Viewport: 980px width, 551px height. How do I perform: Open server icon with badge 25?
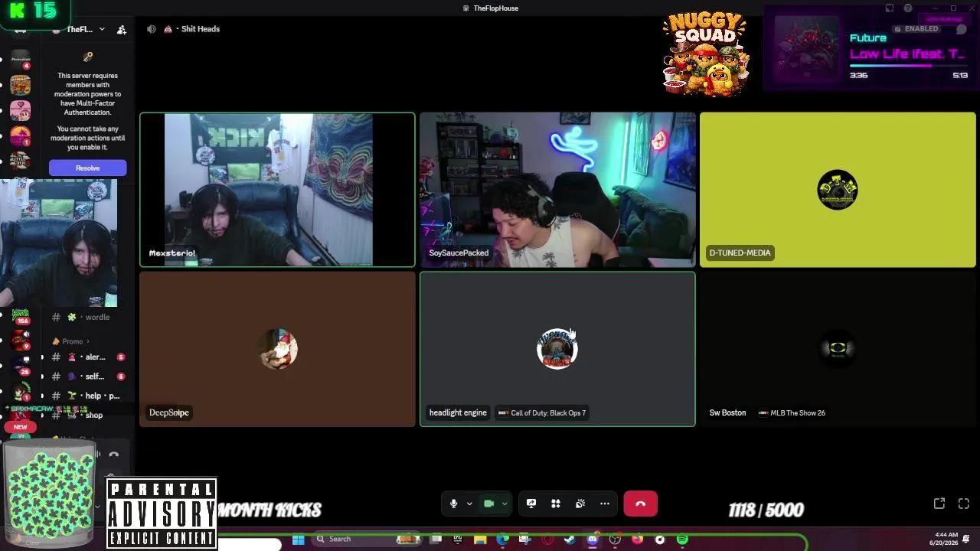pyautogui.click(x=20, y=364)
